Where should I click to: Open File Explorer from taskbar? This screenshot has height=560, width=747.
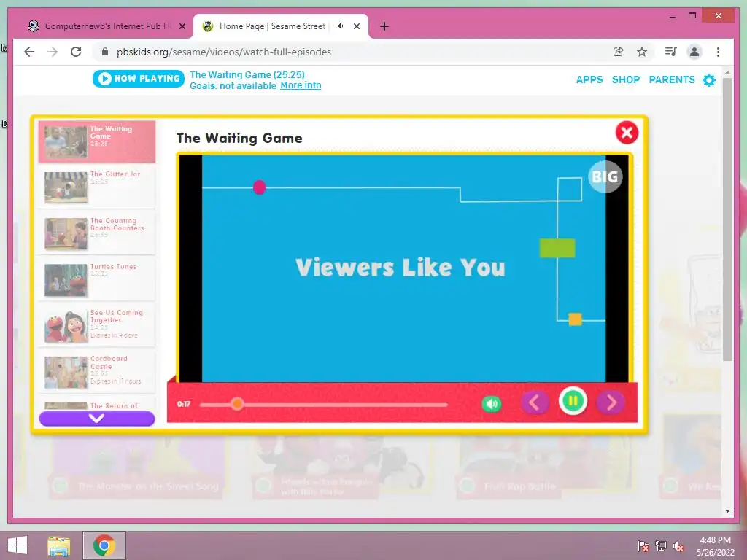point(59,545)
